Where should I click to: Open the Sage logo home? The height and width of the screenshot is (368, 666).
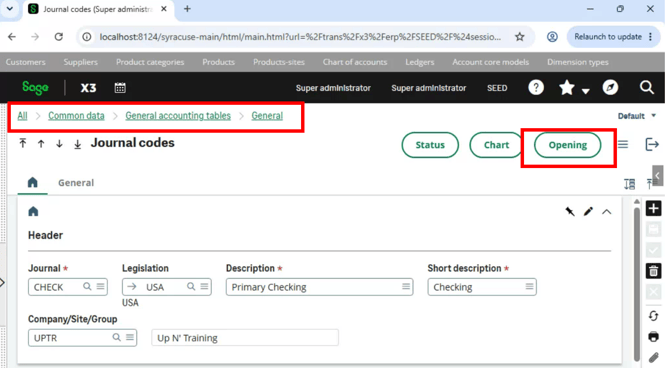[x=35, y=88]
